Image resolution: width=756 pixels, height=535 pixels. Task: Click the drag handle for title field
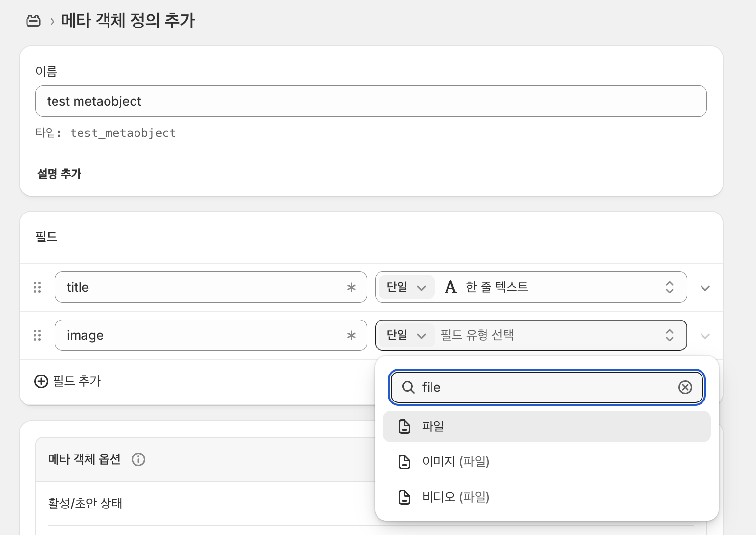[x=37, y=287]
